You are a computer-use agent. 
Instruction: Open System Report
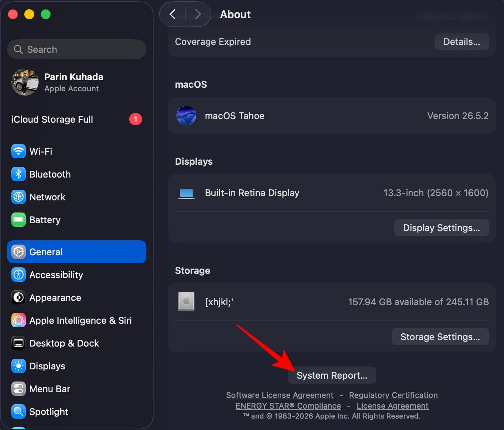tap(332, 375)
